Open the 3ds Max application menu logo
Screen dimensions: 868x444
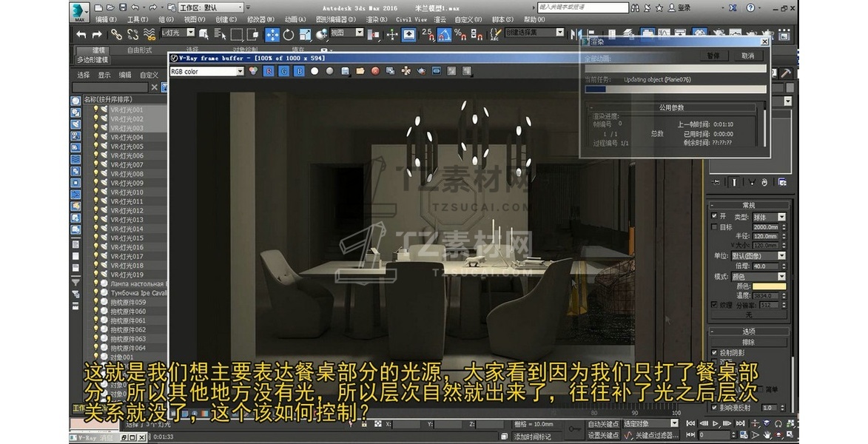(80, 11)
